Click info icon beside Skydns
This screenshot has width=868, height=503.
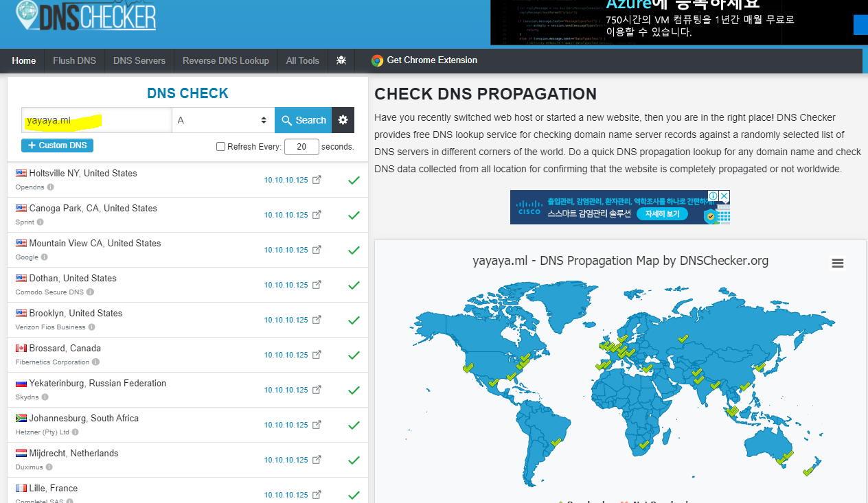coord(45,397)
